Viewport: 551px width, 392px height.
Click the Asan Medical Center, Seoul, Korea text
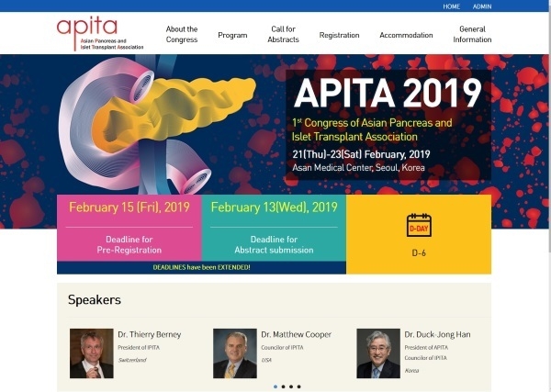coord(358,168)
